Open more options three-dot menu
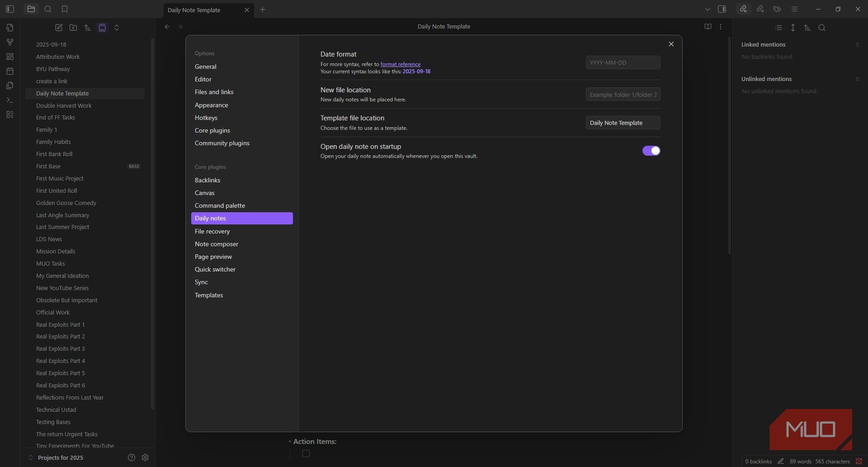The image size is (868, 467). click(721, 27)
